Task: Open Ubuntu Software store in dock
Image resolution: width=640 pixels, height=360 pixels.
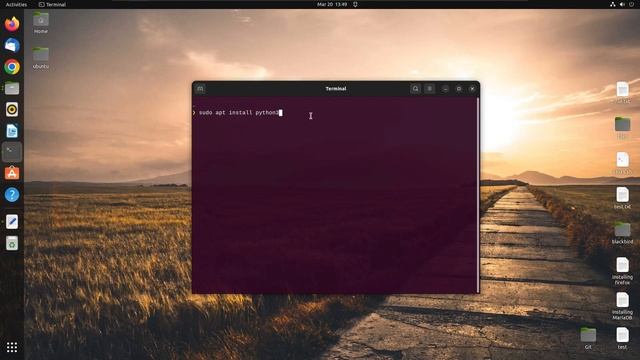Action: tap(12, 173)
